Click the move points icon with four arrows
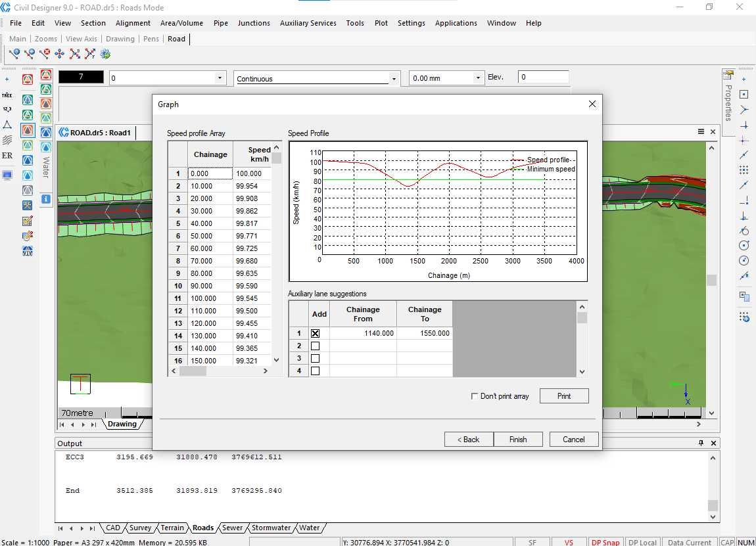This screenshot has width=756, height=546. pyautogui.click(x=59, y=53)
